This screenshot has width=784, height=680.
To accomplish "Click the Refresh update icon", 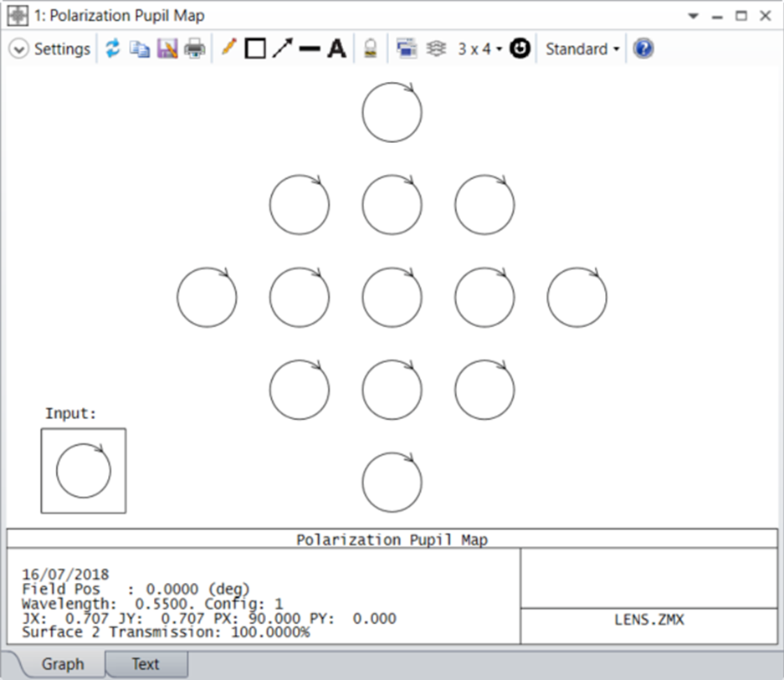I will coord(112,49).
